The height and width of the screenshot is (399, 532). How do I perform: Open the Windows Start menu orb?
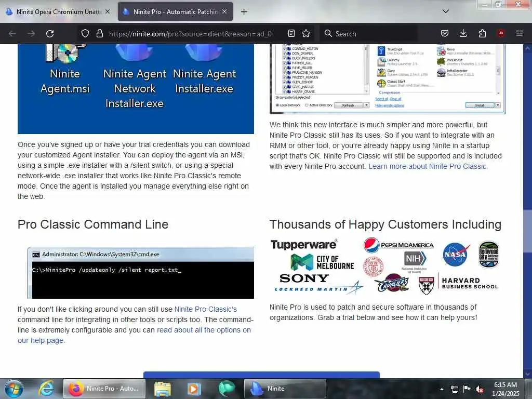point(14,389)
